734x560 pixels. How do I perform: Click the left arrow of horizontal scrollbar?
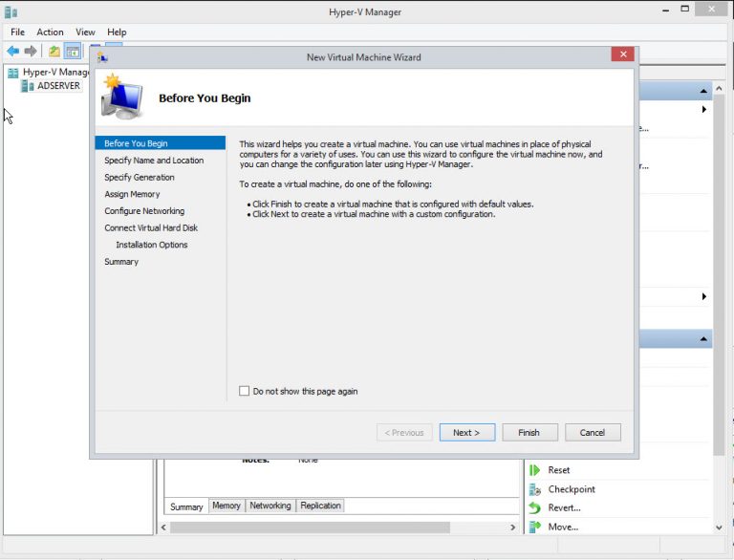pyautogui.click(x=163, y=528)
